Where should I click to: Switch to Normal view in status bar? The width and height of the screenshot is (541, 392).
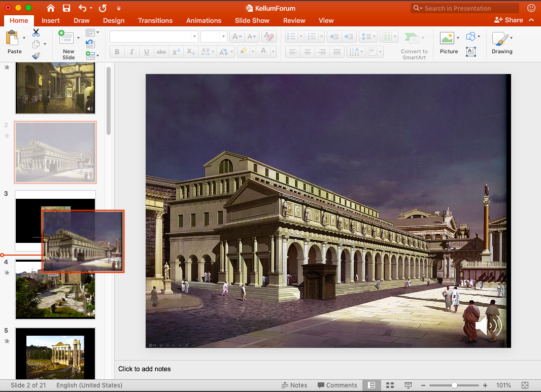[x=371, y=385]
